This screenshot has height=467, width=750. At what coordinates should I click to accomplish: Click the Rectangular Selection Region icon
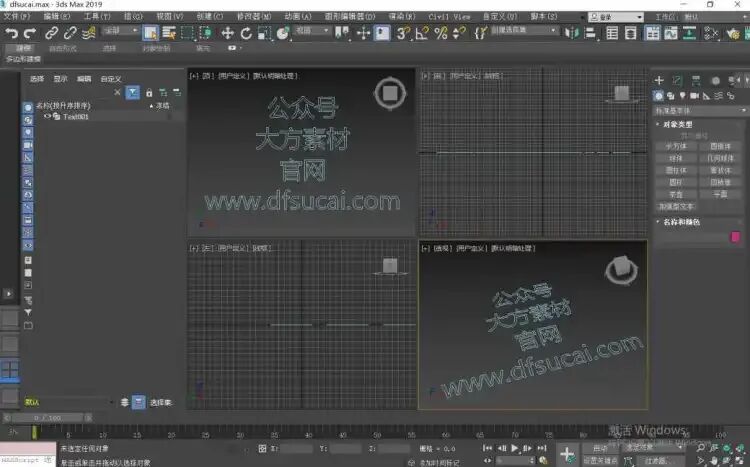point(187,33)
